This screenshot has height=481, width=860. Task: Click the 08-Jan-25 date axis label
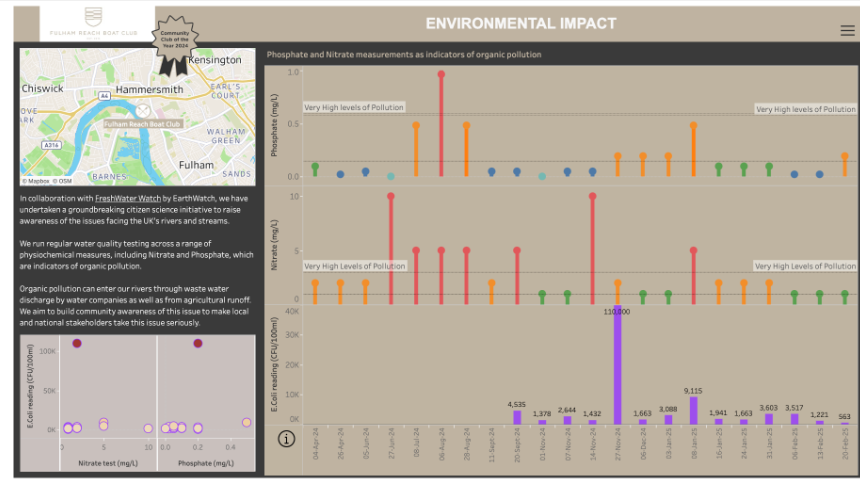point(693,444)
